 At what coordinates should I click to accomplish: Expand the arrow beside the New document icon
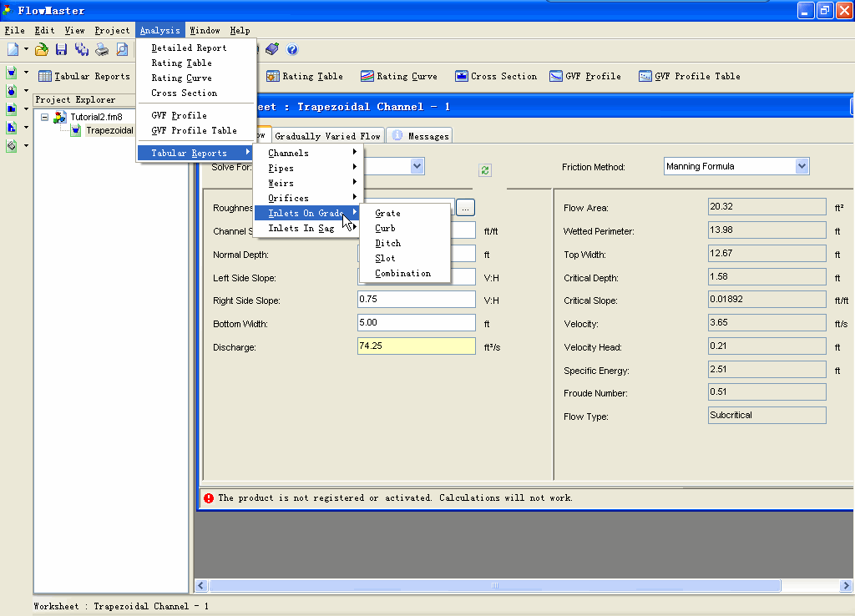(26, 49)
